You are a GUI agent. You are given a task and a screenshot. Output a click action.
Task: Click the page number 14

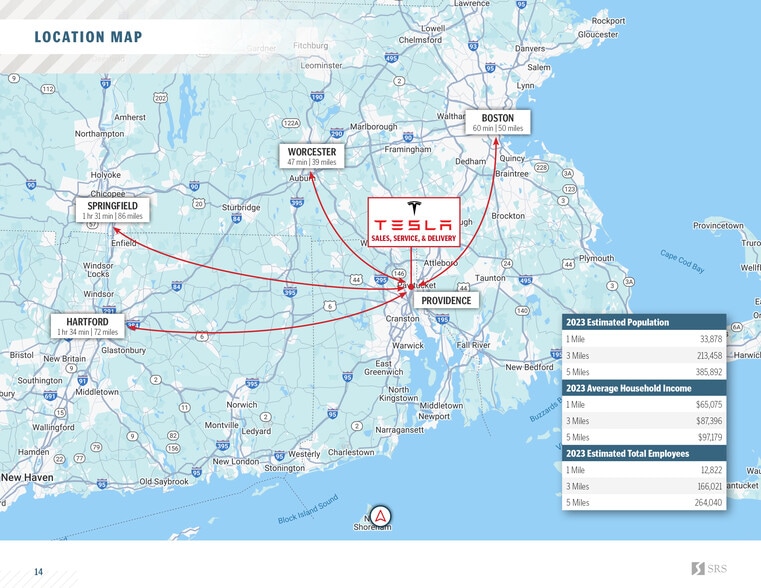coord(38,571)
